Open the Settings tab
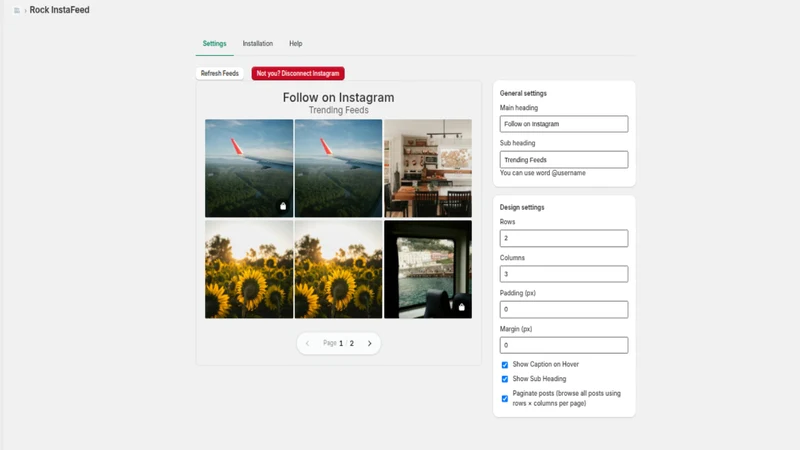This screenshot has height=450, width=800. pyautogui.click(x=214, y=44)
